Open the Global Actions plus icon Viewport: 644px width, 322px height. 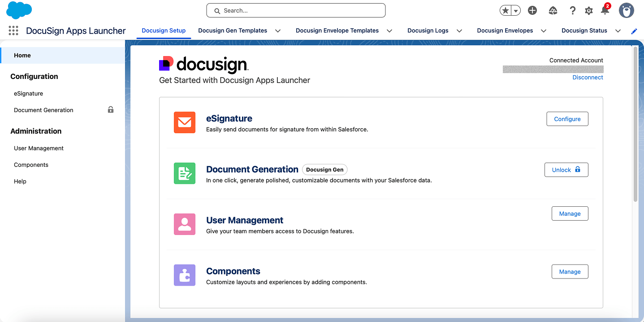[532, 11]
